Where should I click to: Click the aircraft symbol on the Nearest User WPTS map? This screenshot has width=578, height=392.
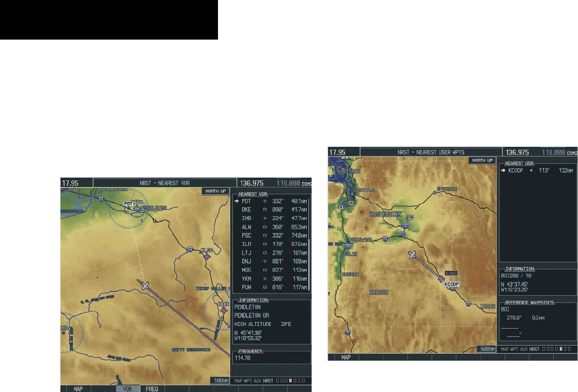point(412,255)
